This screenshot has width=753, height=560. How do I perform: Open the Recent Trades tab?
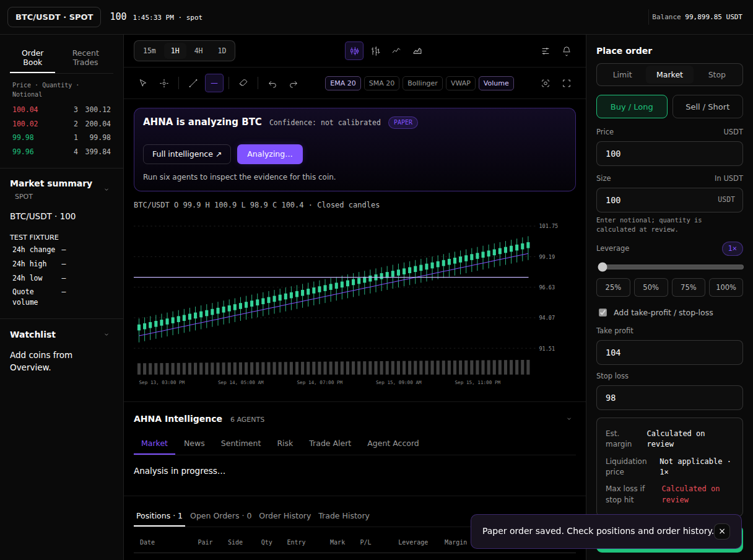point(85,58)
